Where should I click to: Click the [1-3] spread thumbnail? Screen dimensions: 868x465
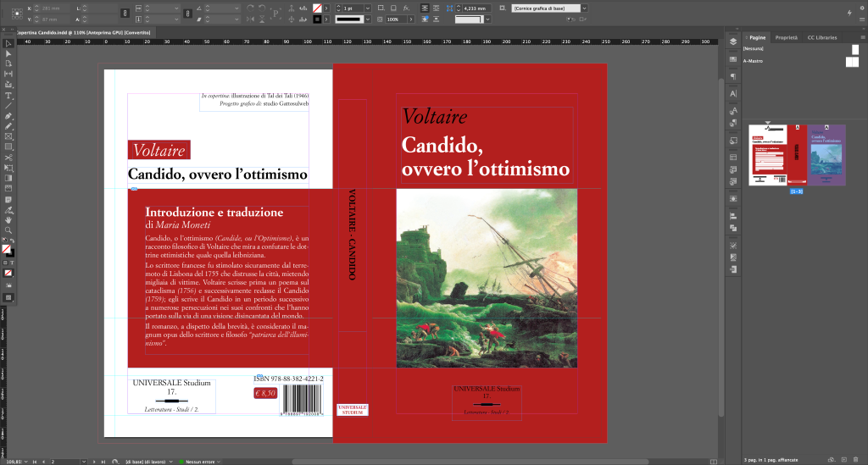pos(797,155)
